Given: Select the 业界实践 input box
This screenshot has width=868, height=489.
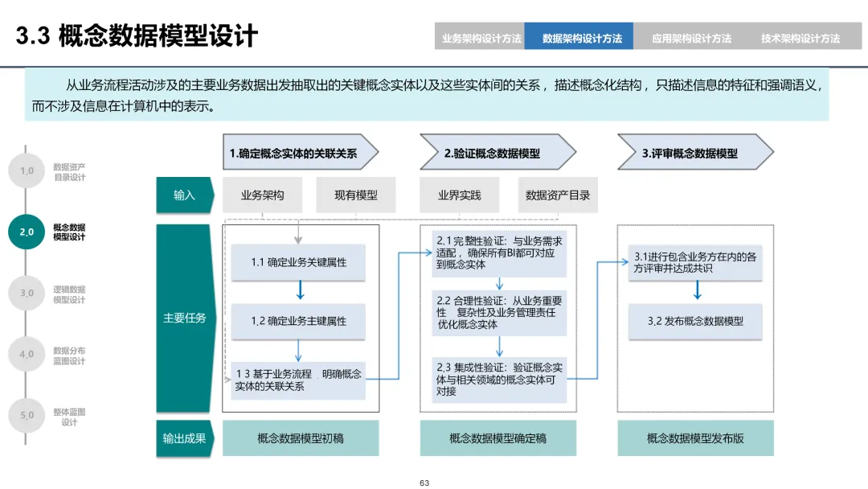Looking at the screenshot, I should click(460, 195).
